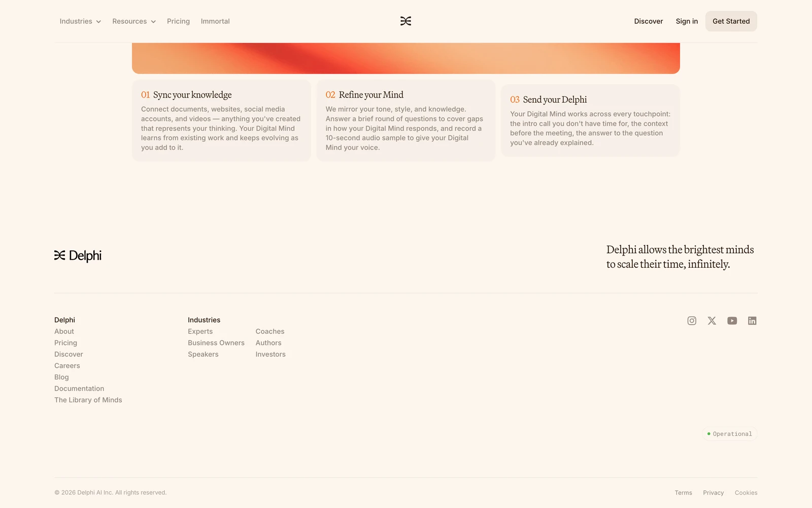
Task: Expand the Industries dropdown menu
Action: pos(80,21)
